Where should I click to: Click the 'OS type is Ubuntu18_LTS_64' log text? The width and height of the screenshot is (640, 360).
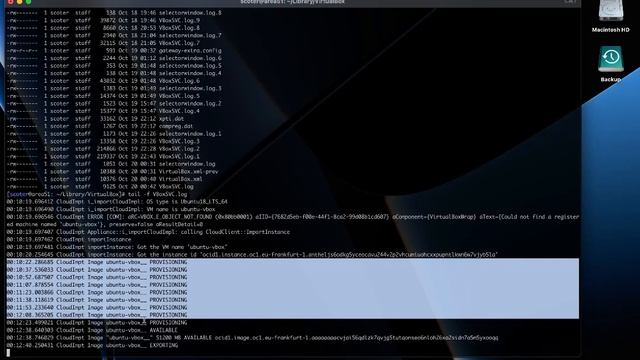pyautogui.click(x=187, y=202)
